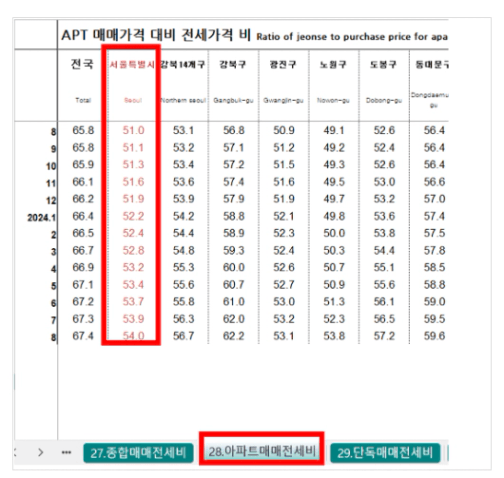The width and height of the screenshot is (504, 478).
Task: Select Northern seoul value 56.7
Action: [x=183, y=336]
